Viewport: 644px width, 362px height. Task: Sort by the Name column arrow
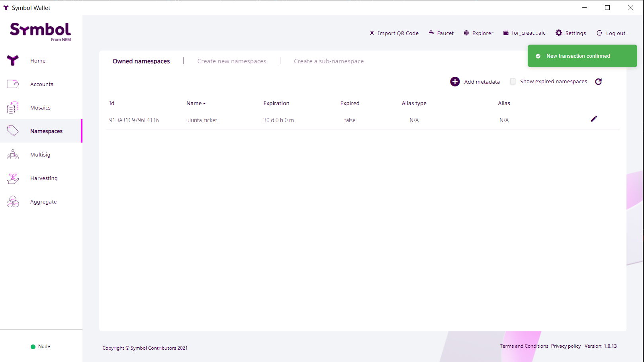coord(204,104)
